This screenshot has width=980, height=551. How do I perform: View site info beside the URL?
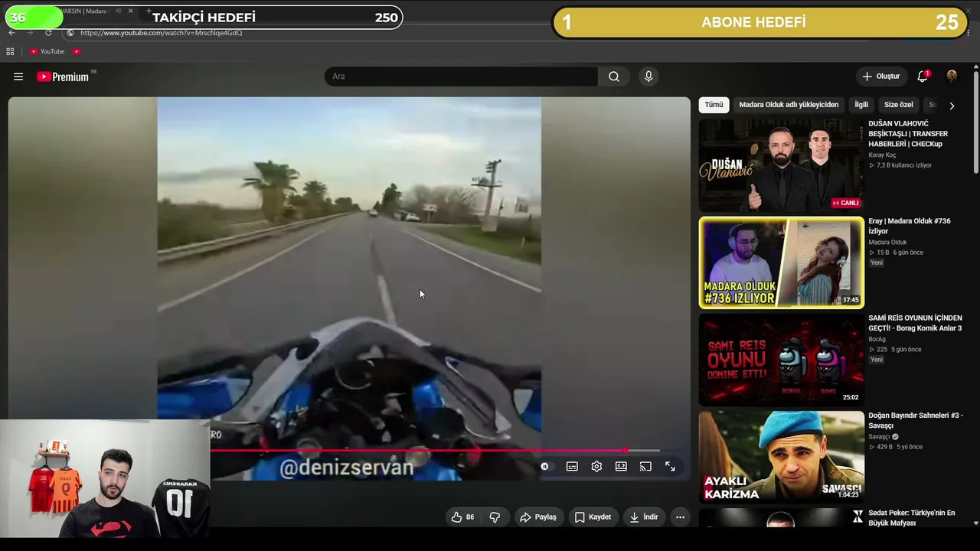pos(70,33)
